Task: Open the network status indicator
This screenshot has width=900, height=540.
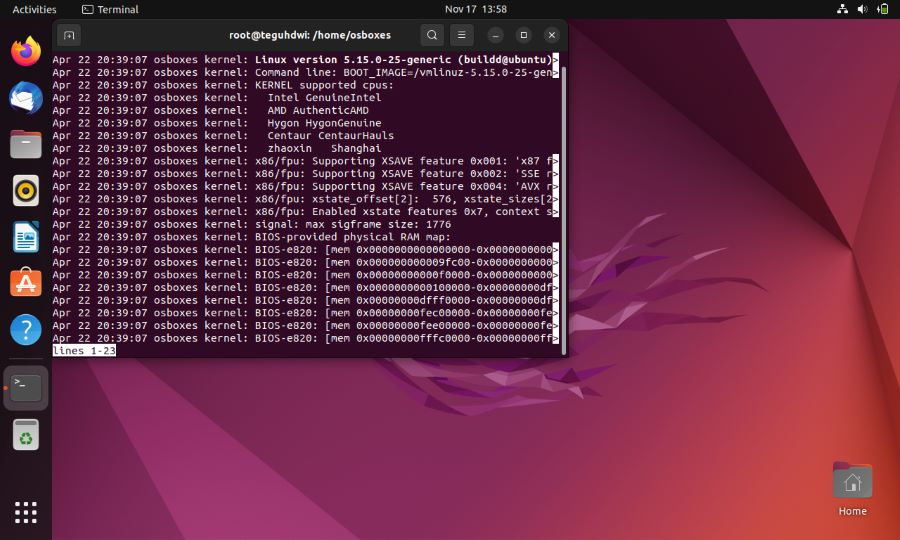Action: point(843,9)
